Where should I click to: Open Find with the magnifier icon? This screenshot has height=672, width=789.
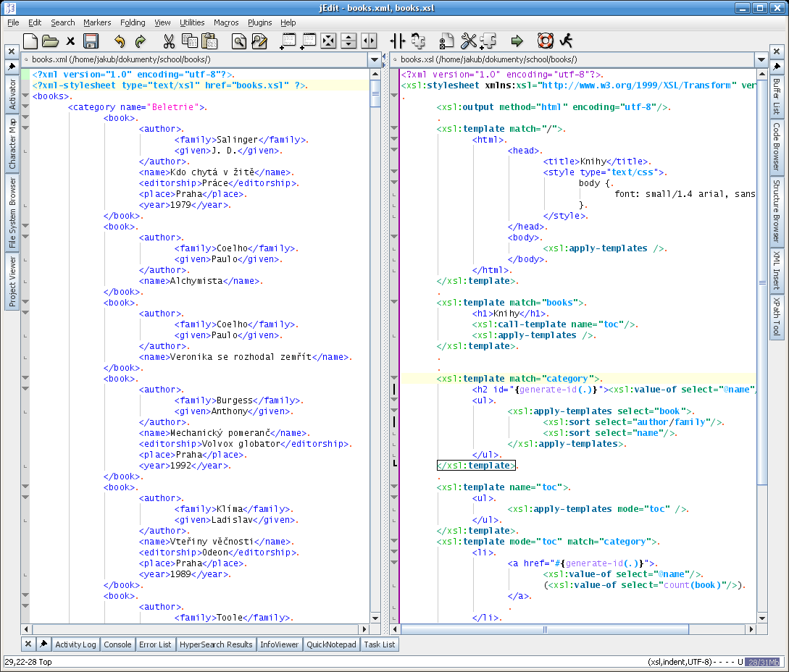[x=238, y=41]
